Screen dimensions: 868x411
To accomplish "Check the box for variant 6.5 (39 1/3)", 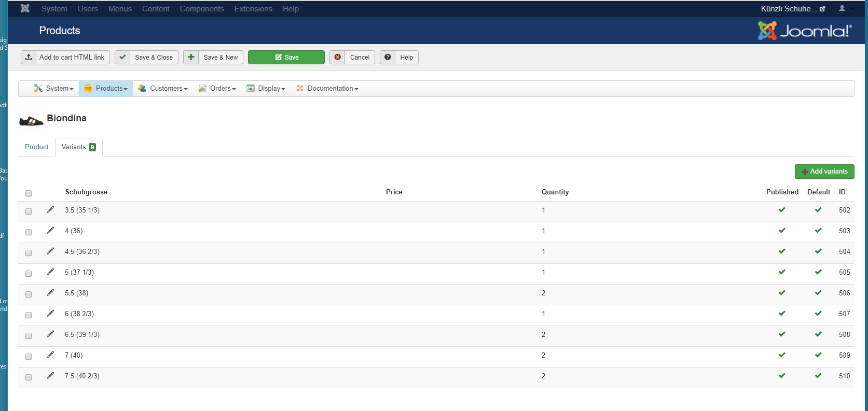I will (x=29, y=336).
